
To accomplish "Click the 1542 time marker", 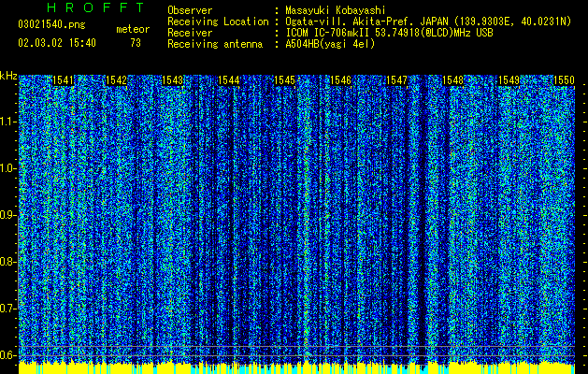I will click(x=117, y=80).
